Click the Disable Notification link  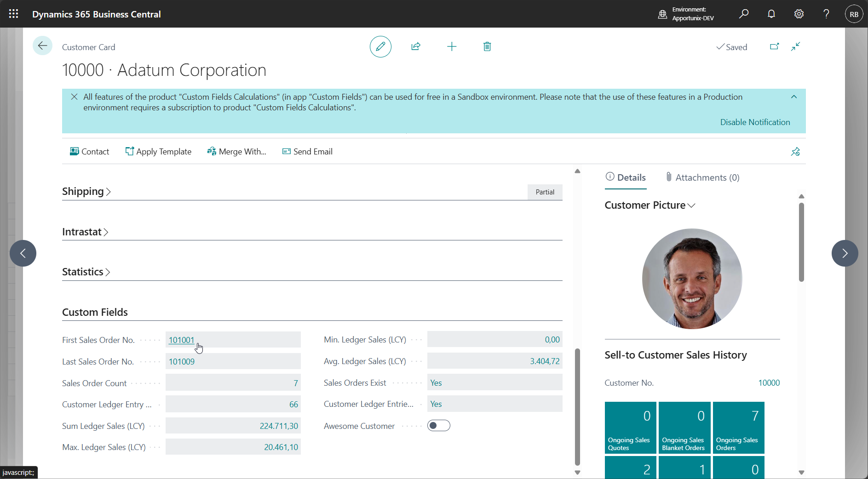pos(755,122)
